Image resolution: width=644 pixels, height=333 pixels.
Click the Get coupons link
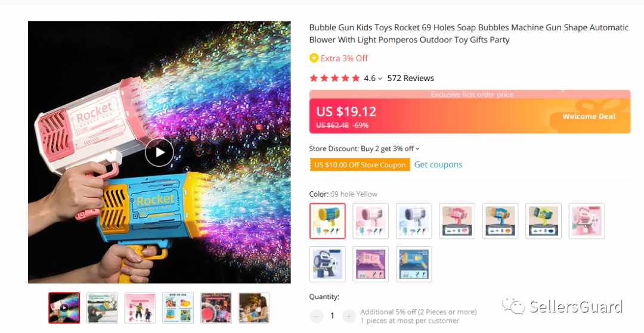[x=438, y=164]
